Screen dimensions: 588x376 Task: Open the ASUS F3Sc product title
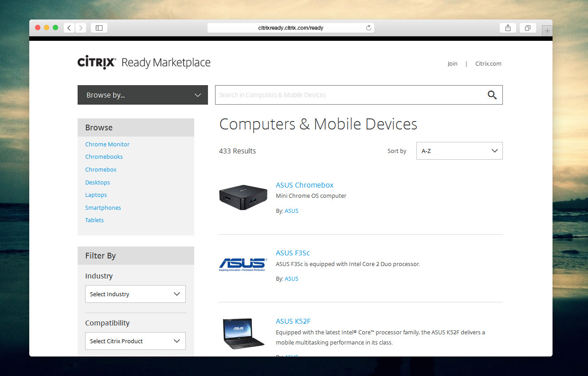[293, 253]
